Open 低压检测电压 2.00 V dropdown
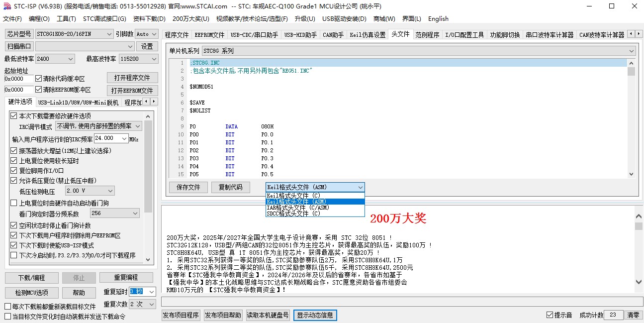The height and width of the screenshot is (323, 644). click(90, 191)
